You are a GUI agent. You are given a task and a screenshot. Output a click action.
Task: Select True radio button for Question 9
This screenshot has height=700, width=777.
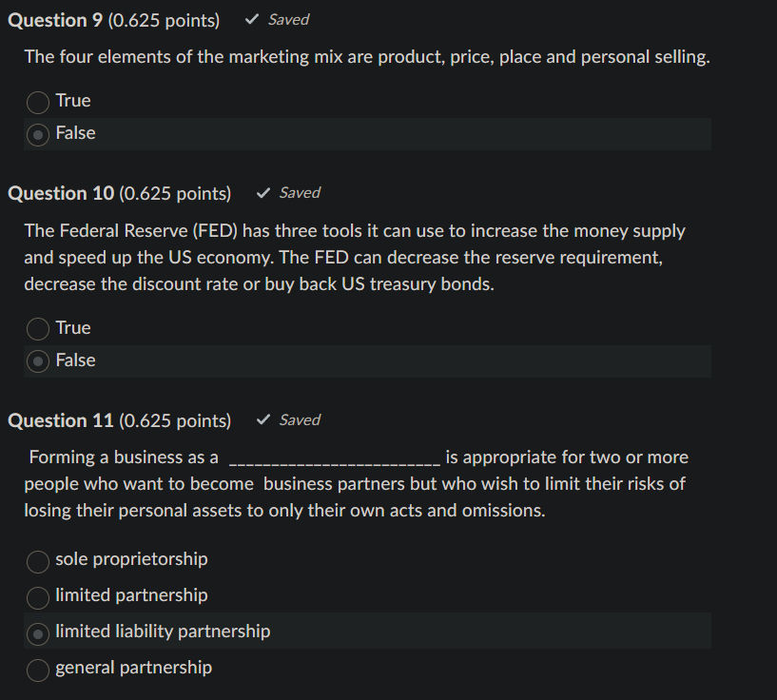click(37, 102)
